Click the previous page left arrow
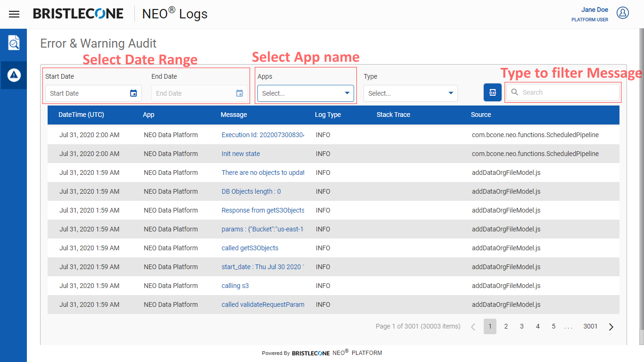Image resolution: width=644 pixels, height=362 pixels. click(x=473, y=327)
